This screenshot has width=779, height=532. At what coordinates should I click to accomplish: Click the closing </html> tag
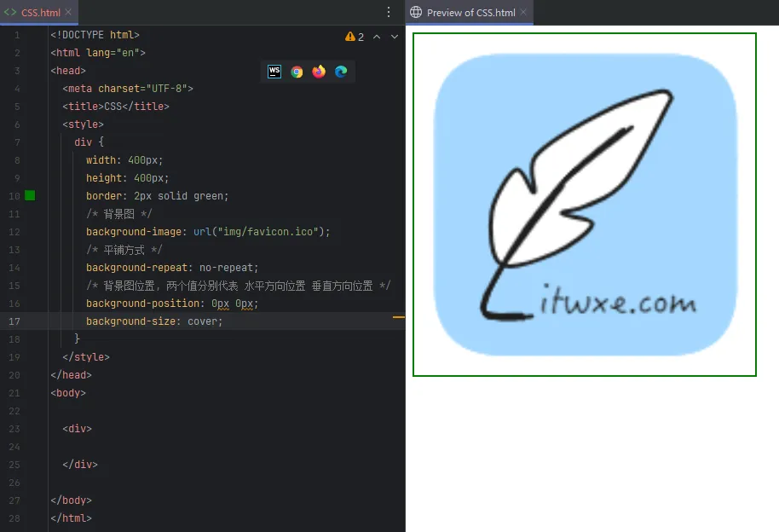tap(71, 518)
